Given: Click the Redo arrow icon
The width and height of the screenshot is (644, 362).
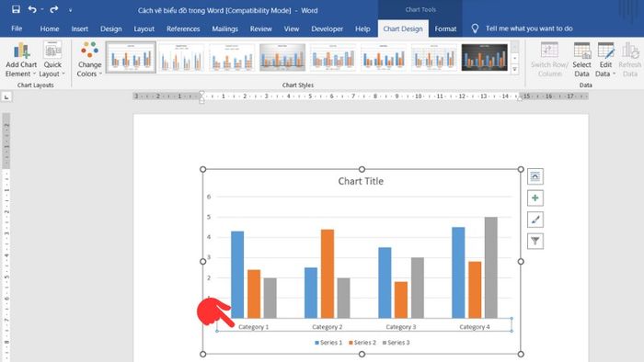Looking at the screenshot, I should point(53,9).
